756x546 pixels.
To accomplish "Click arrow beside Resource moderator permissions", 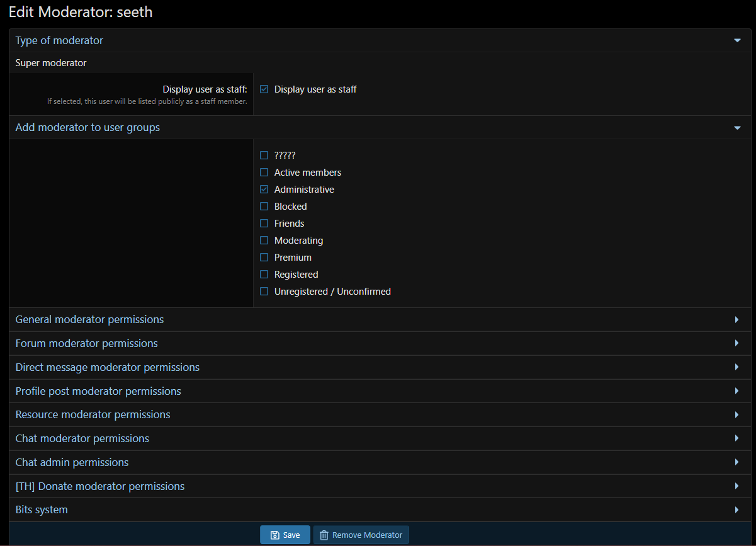I will coord(736,415).
